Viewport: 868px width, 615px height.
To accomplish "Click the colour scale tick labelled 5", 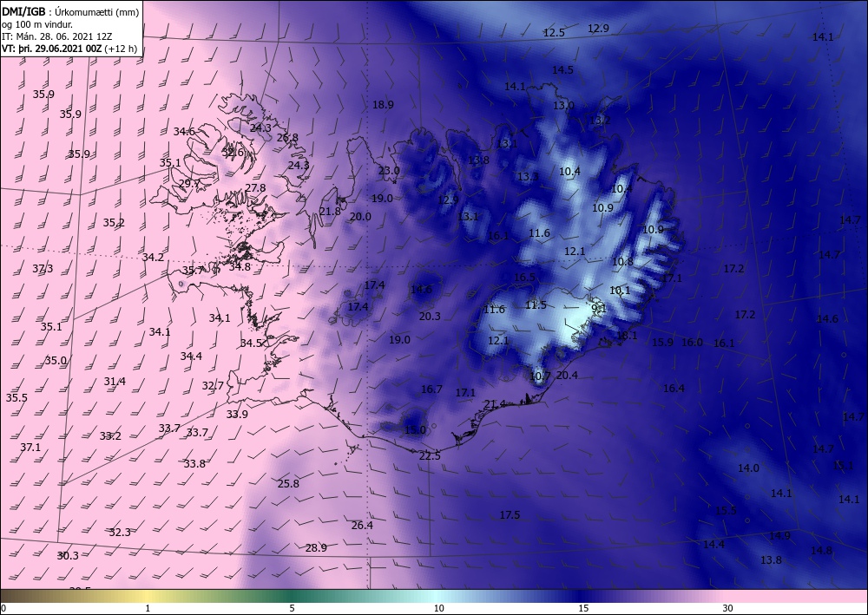I will pos(292,608).
